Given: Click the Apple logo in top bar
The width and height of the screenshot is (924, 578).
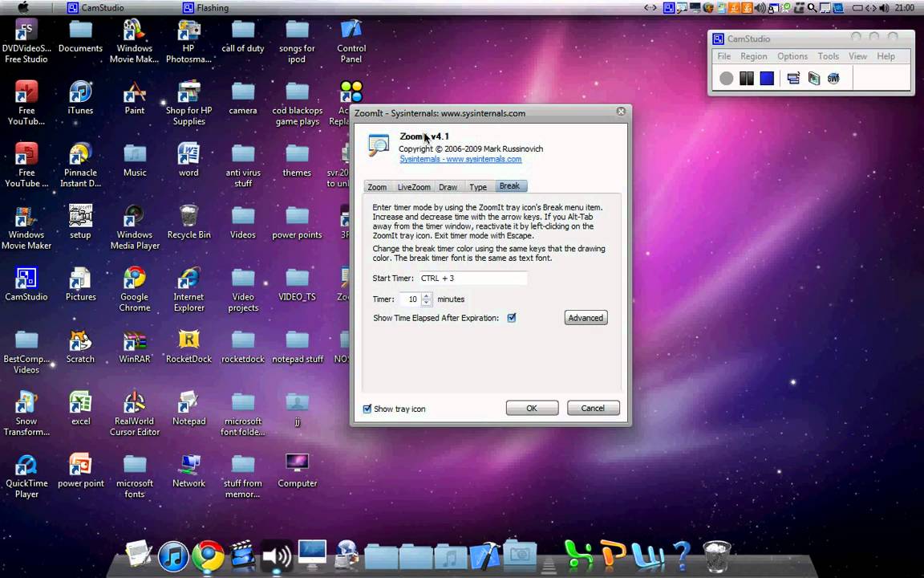Looking at the screenshot, I should (23, 7).
